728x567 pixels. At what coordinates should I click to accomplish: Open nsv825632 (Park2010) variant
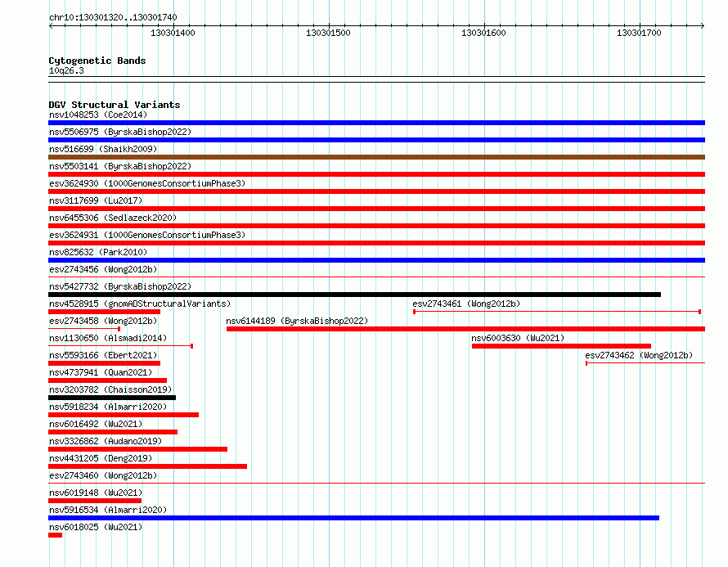[x=98, y=252]
